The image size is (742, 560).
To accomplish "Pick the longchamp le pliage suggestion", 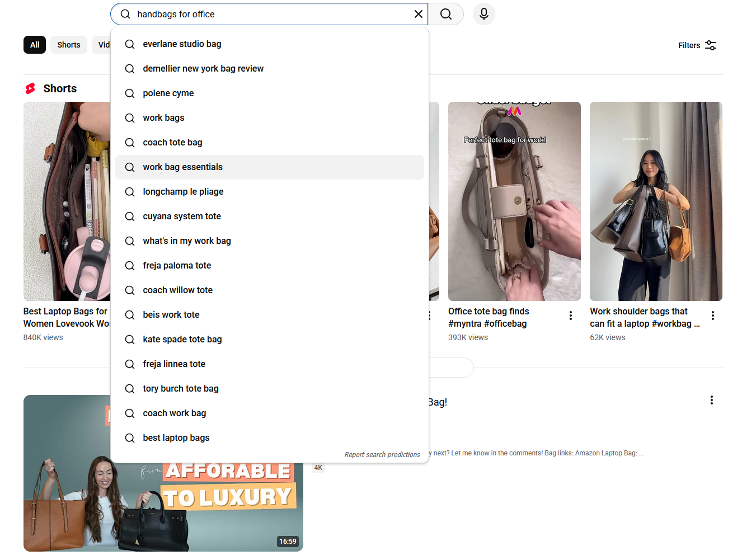I will (x=183, y=191).
